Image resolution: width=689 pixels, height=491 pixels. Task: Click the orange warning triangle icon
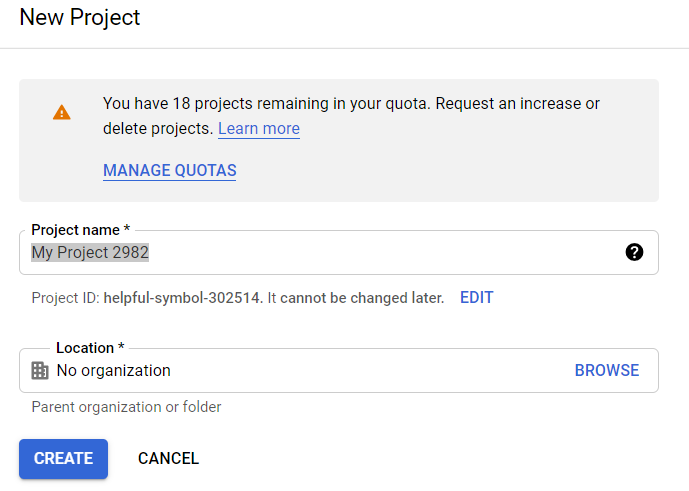(62, 112)
